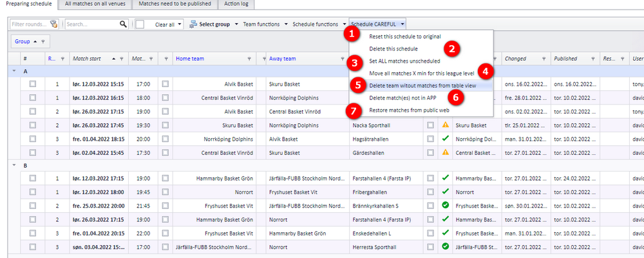Open filter pin on Match start column

tap(122, 59)
